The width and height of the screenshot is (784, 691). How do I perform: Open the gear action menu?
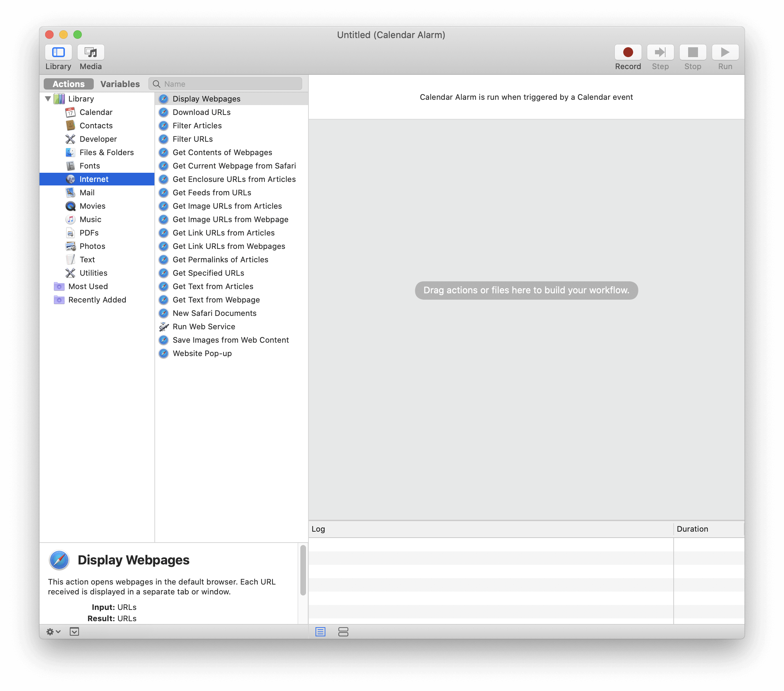pos(53,631)
